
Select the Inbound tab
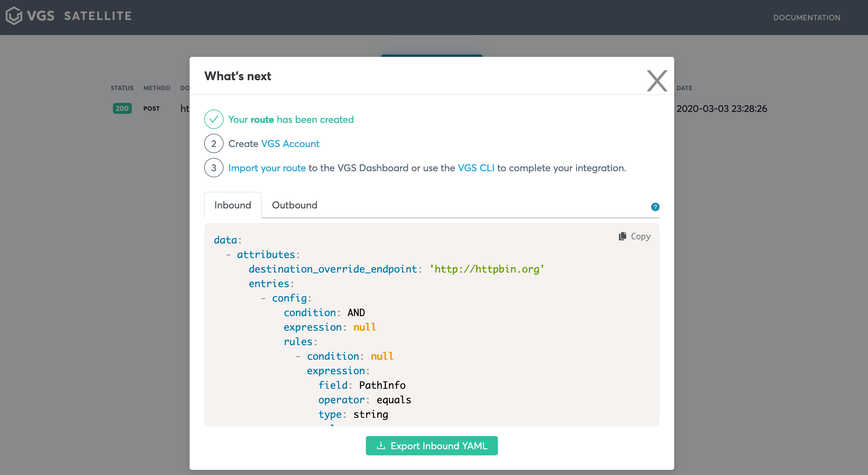(x=233, y=205)
